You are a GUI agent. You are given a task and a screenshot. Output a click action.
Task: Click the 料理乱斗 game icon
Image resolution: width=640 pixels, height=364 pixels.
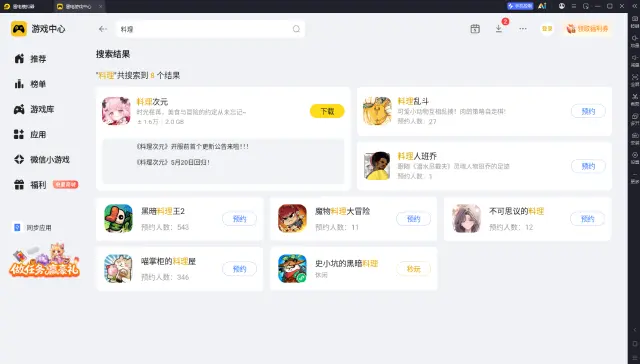tap(377, 111)
